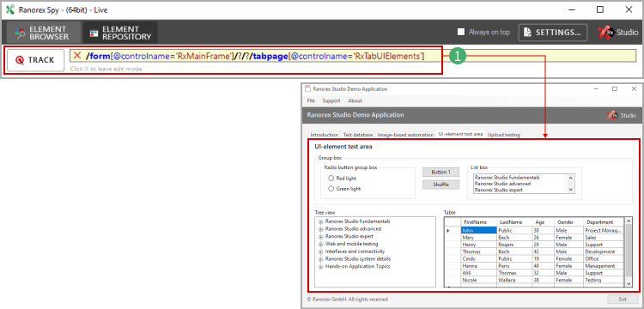The height and width of the screenshot is (309, 644).
Task: Select the John cell in the table
Action: (479, 231)
